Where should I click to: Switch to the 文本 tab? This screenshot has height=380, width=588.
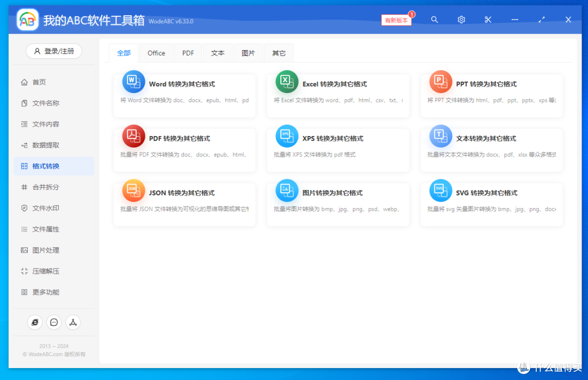(217, 53)
